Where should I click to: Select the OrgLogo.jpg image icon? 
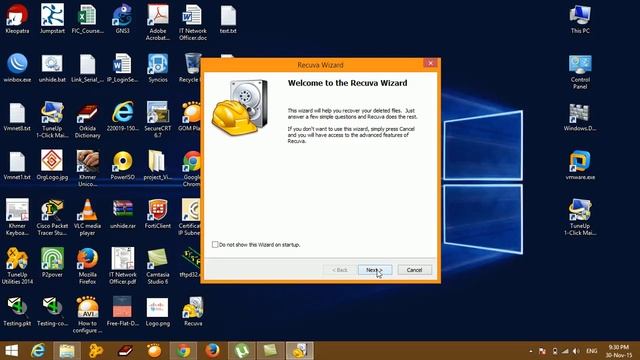(52, 166)
